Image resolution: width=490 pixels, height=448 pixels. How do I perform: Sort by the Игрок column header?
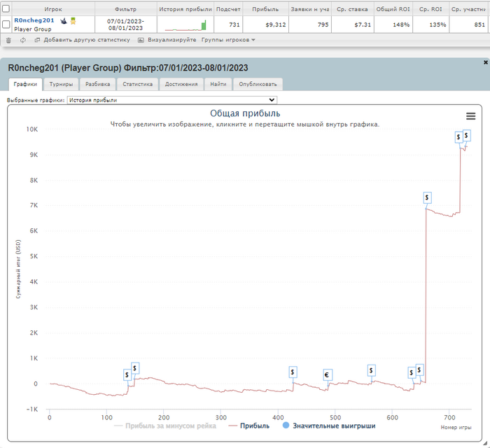pyautogui.click(x=53, y=9)
